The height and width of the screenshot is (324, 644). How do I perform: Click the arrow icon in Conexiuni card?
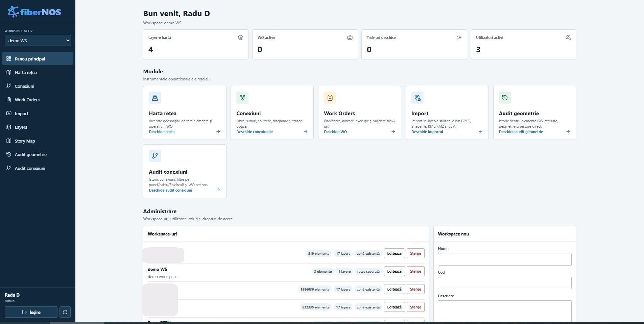point(306,132)
